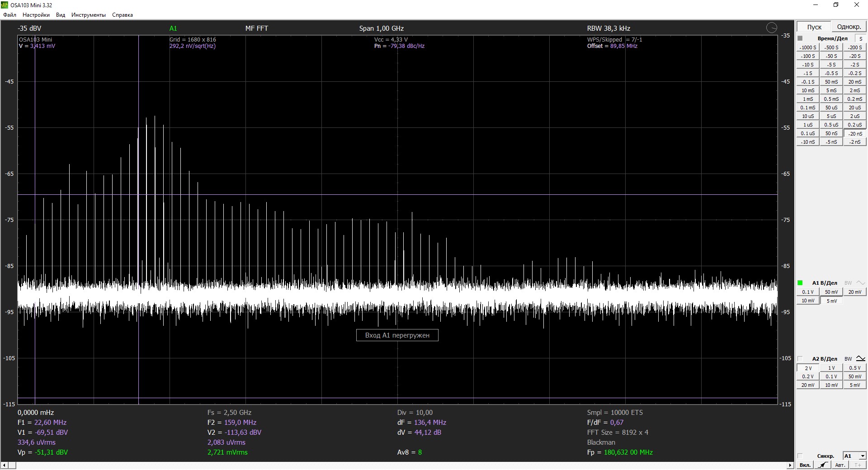Select 50 mS time per division
The height and width of the screenshot is (470, 868).
[831, 82]
